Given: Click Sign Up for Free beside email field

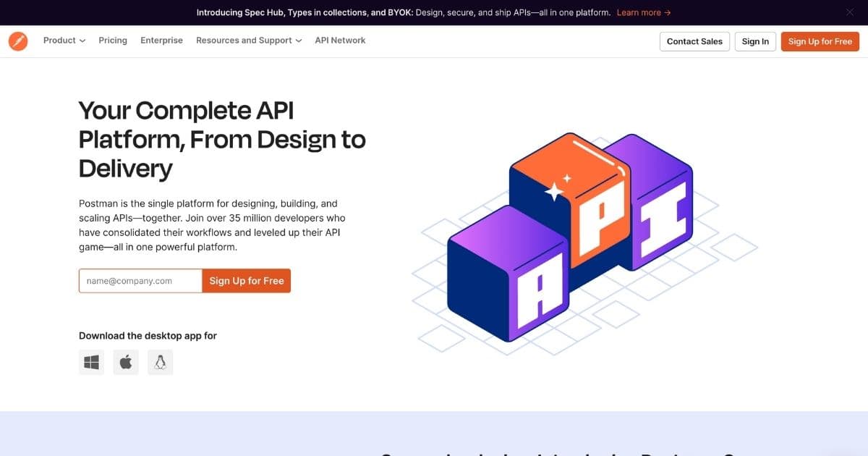Looking at the screenshot, I should coord(247,281).
